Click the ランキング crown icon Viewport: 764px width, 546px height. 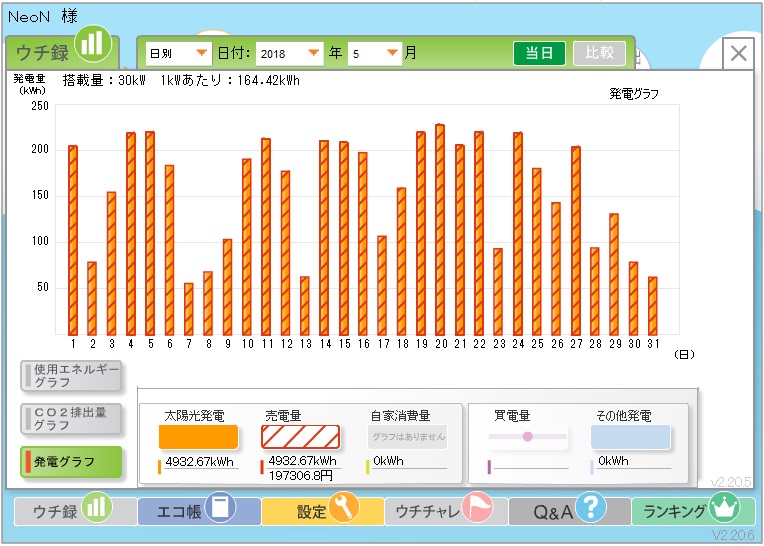(x=724, y=507)
